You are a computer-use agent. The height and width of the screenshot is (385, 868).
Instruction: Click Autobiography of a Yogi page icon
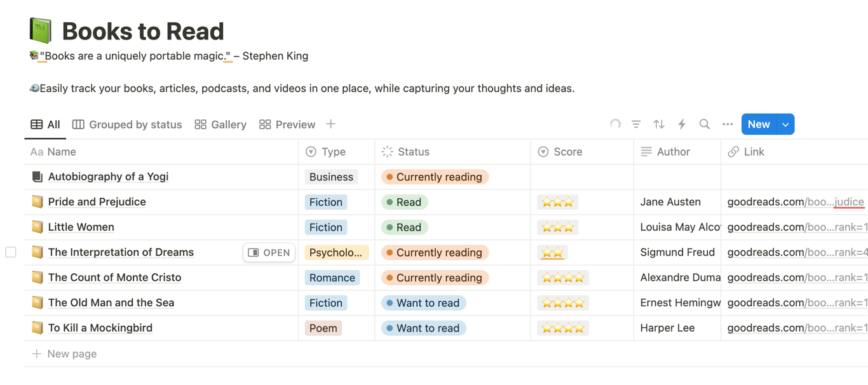pyautogui.click(x=37, y=177)
